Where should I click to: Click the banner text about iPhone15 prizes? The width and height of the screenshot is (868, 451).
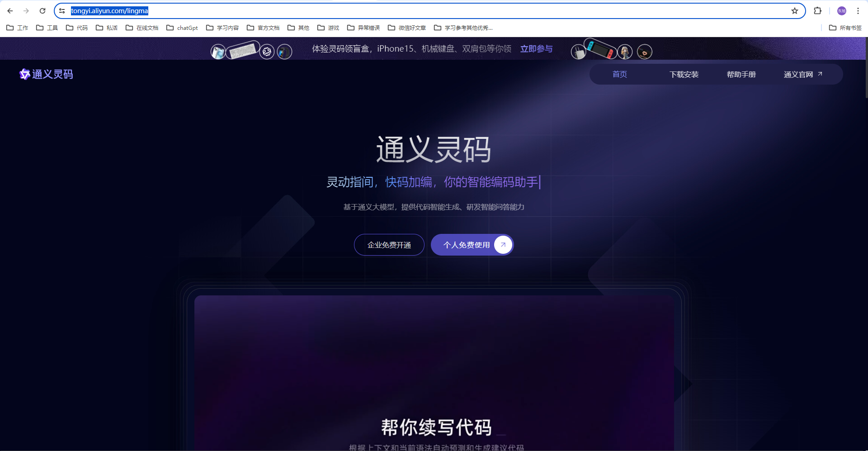point(412,49)
